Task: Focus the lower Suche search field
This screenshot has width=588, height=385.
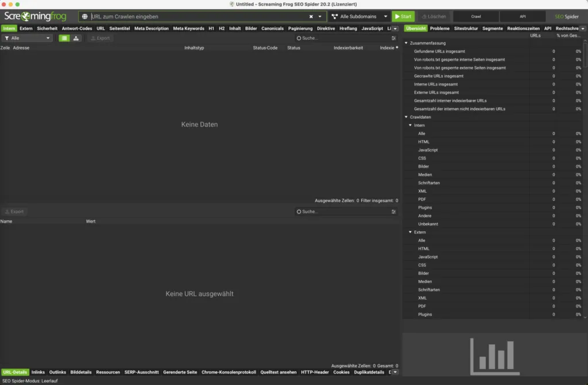Action: (343, 211)
